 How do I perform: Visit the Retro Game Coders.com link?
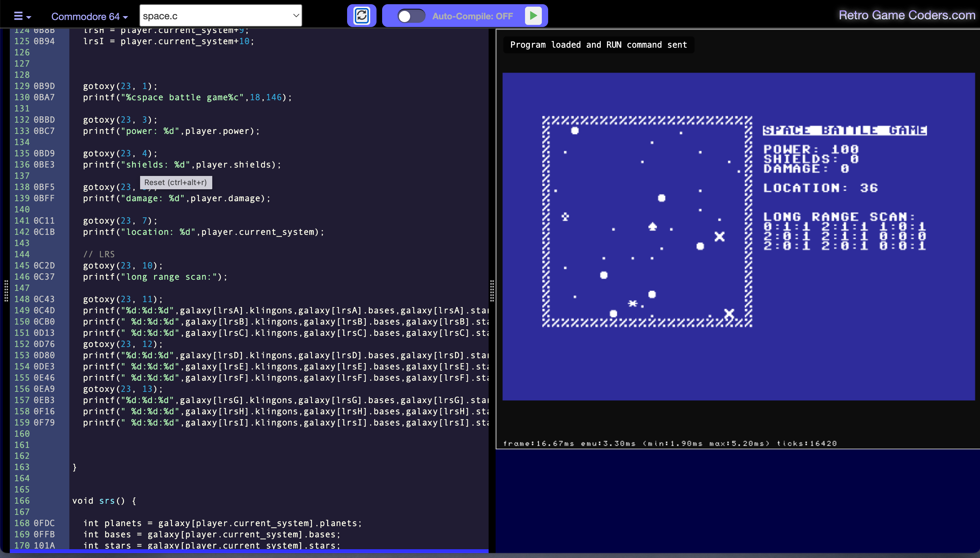click(906, 15)
